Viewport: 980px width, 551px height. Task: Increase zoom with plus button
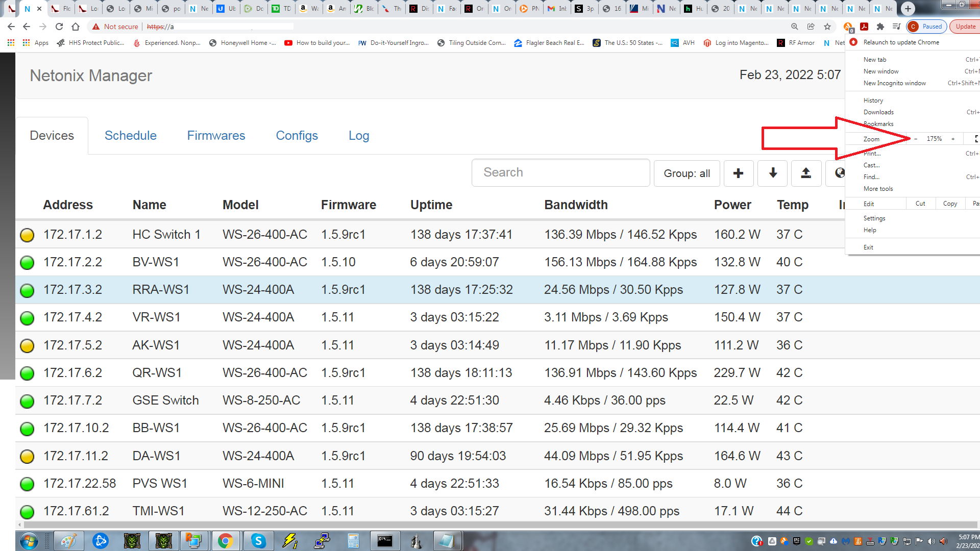(953, 139)
